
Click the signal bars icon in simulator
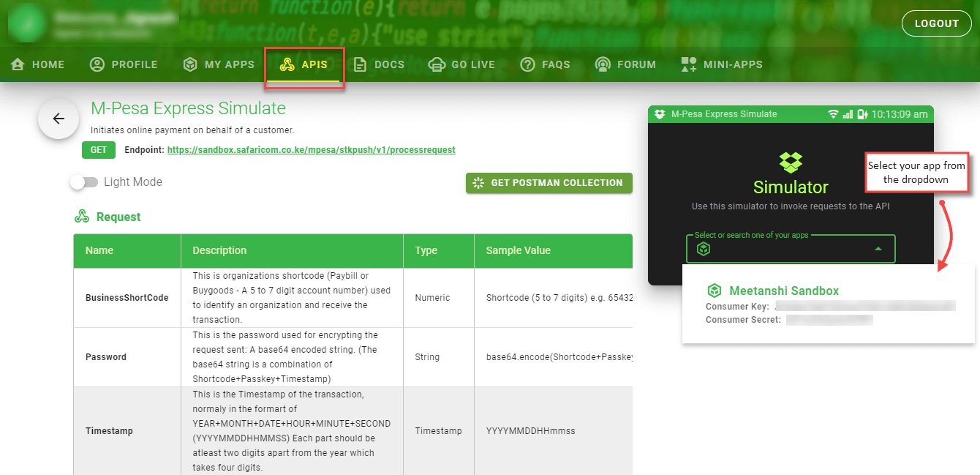[848, 114]
